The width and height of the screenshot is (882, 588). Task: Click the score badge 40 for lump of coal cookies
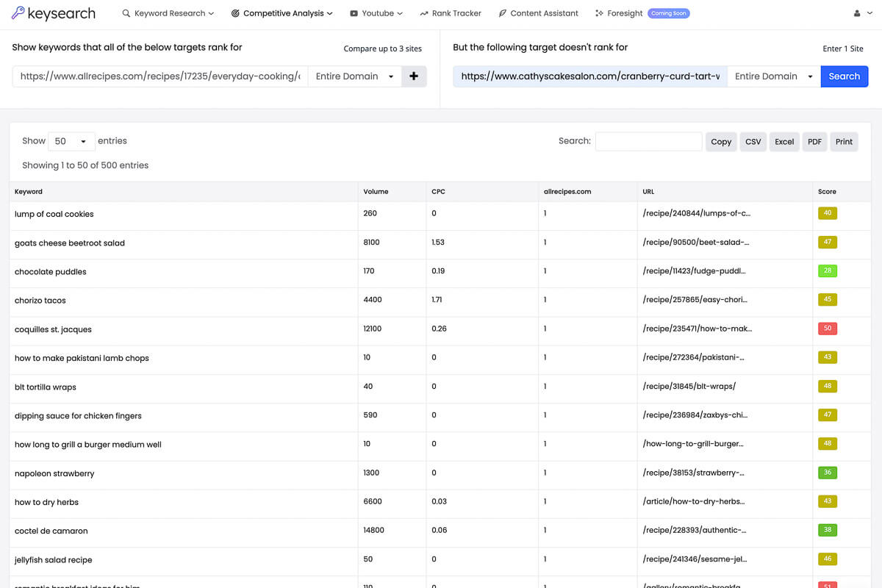coord(828,213)
